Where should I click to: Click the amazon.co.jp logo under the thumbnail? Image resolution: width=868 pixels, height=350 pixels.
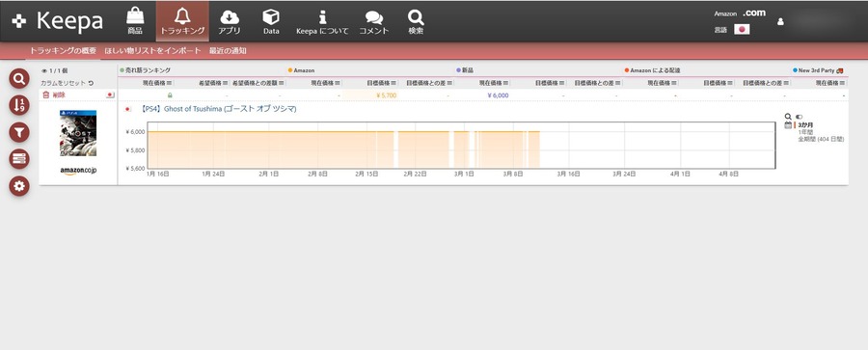[x=78, y=171]
